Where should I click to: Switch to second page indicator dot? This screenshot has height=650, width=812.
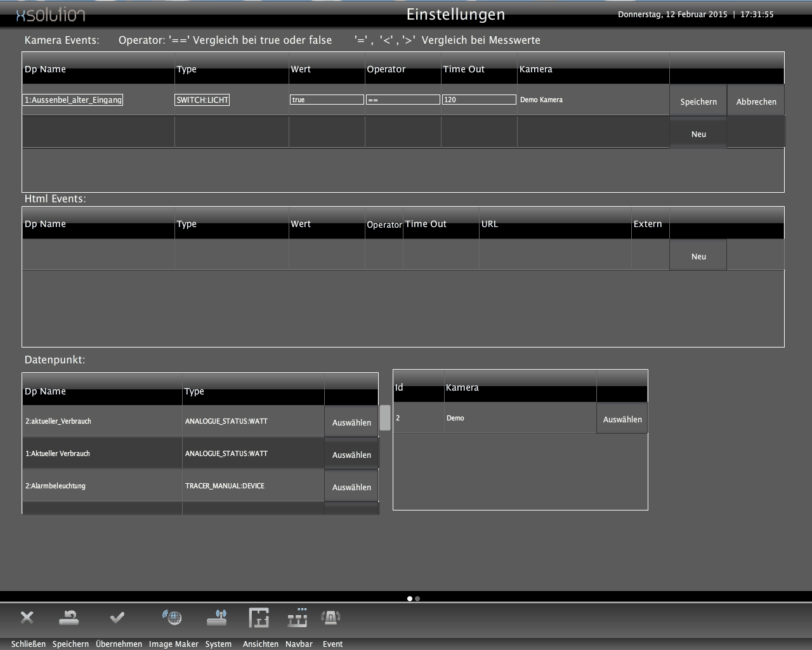point(417,599)
